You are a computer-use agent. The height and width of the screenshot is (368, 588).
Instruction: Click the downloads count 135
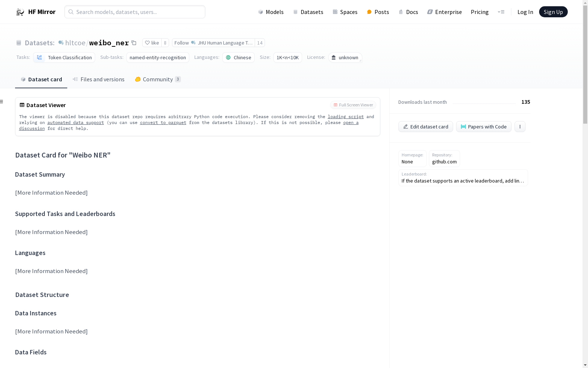point(526,102)
